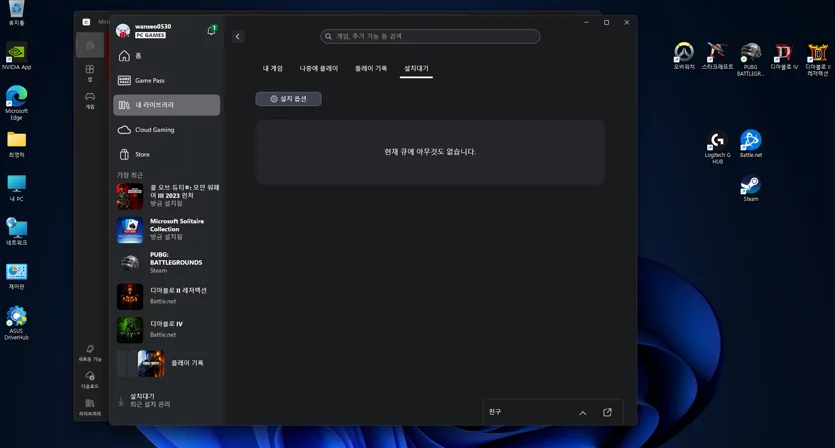Open 제어판 desktop icon
Viewport: 835px width, 448px height.
[17, 276]
